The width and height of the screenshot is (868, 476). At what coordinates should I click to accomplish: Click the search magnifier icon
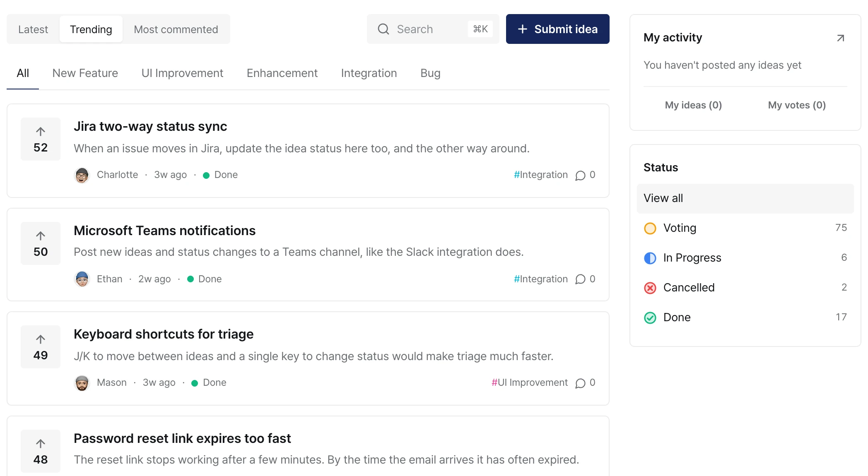click(x=383, y=29)
